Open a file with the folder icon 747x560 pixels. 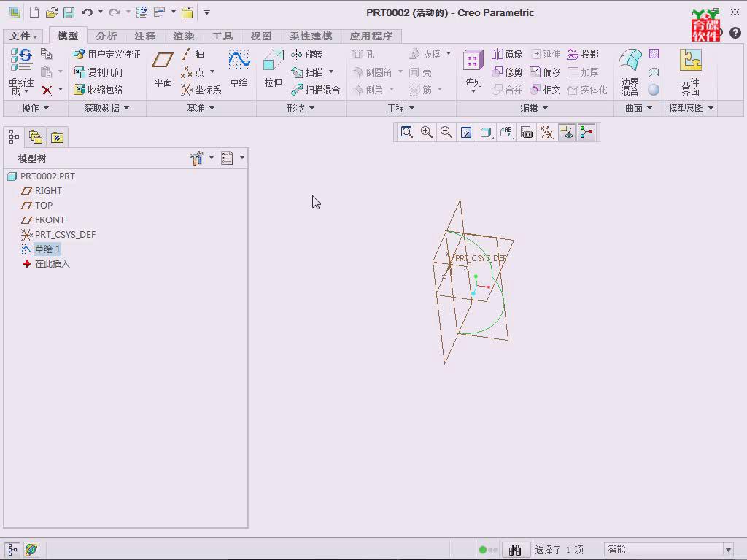click(52, 12)
